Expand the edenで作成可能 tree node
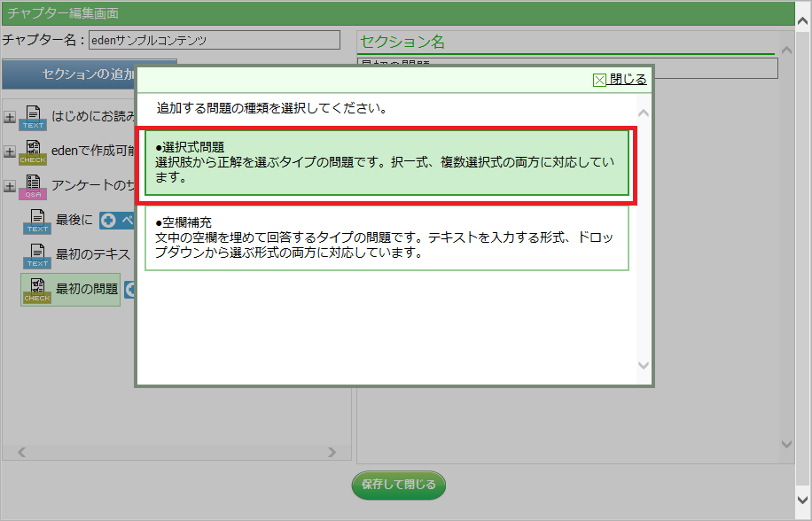Image resolution: width=812 pixels, height=521 pixels. 10,152
